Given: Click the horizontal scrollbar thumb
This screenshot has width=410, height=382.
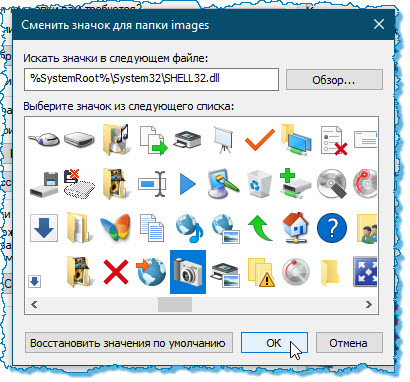Looking at the screenshot, I should [175, 304].
